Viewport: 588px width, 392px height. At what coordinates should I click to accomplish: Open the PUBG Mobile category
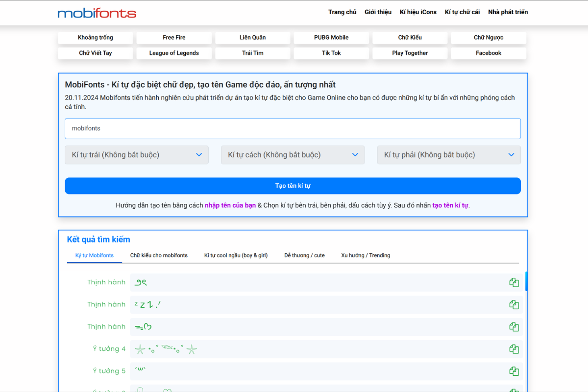[x=331, y=38]
